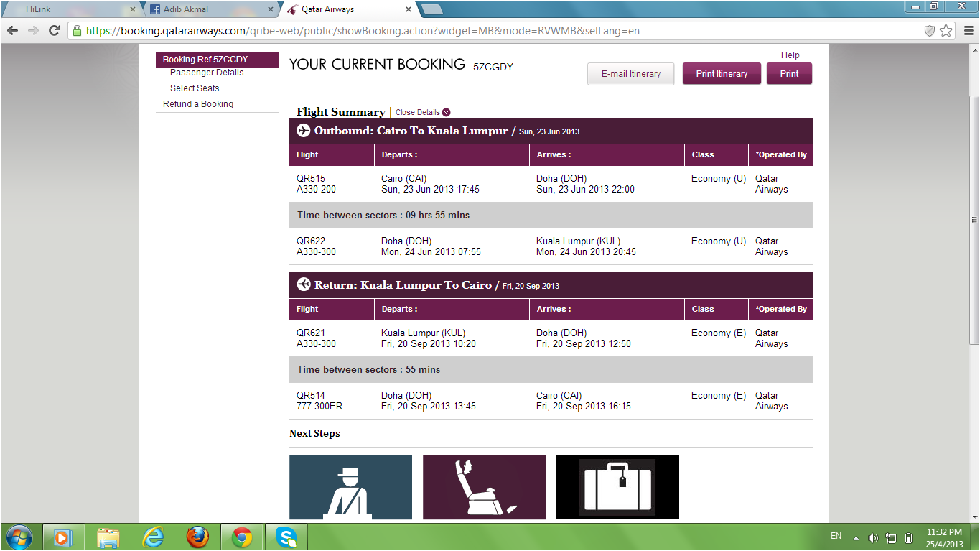Bookmark this page with the star icon

pos(946,30)
